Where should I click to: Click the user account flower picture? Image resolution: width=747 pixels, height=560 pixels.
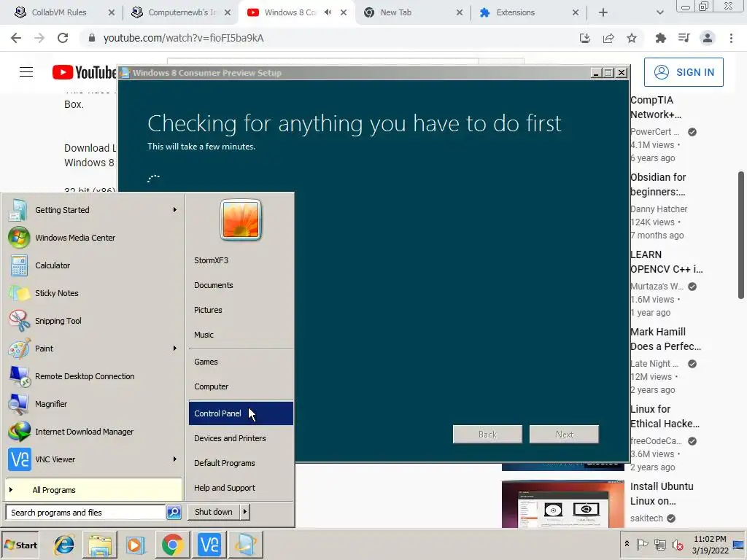pyautogui.click(x=241, y=219)
